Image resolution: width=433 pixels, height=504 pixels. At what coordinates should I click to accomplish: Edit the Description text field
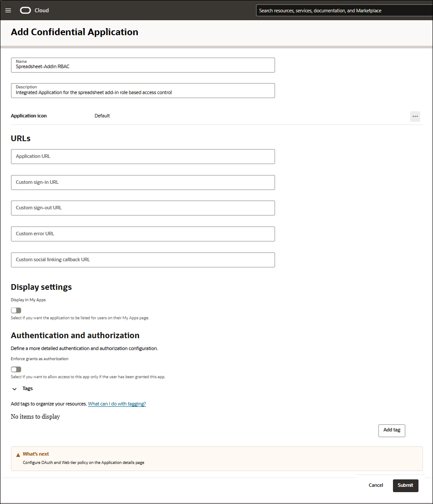click(143, 90)
